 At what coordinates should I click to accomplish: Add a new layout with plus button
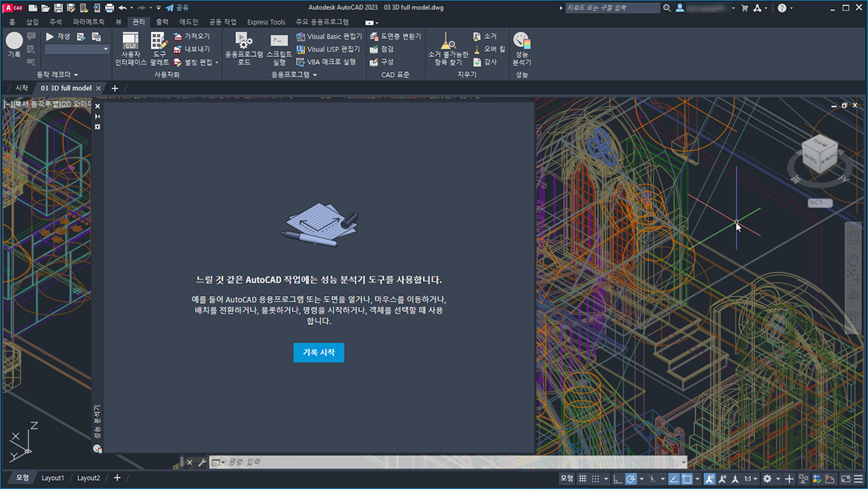tap(117, 478)
